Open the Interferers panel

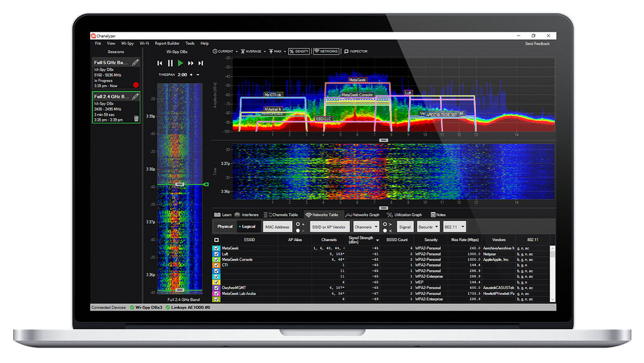point(249,216)
